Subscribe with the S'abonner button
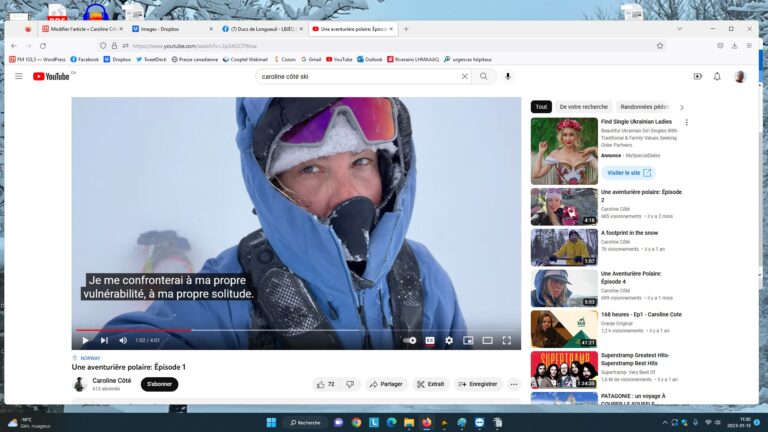Viewport: 768px width, 432px height. coord(159,384)
